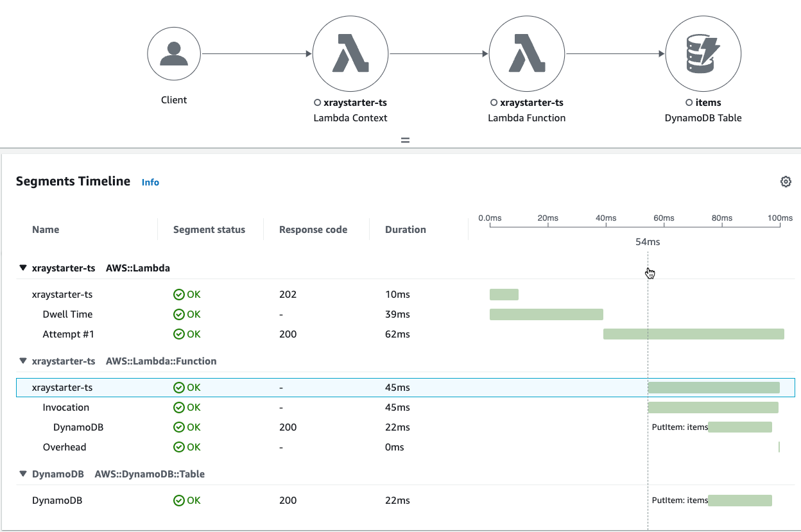Click OK status icon in Attempt #1 row
801x532 pixels.
click(179, 334)
